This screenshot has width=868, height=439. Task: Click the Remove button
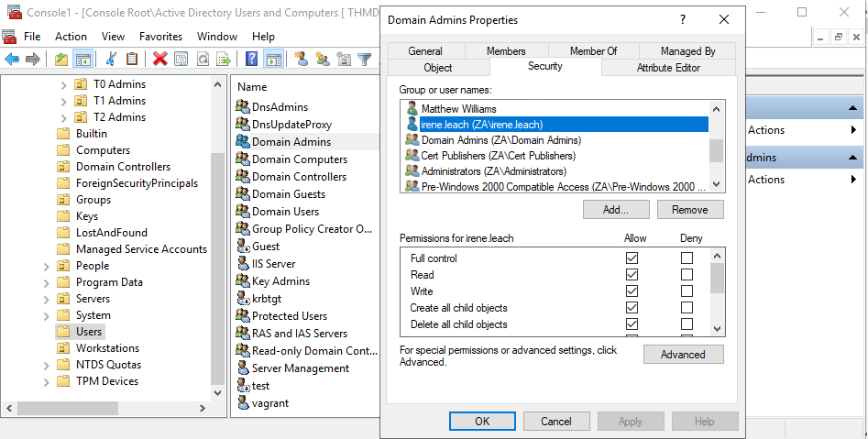pyautogui.click(x=690, y=210)
